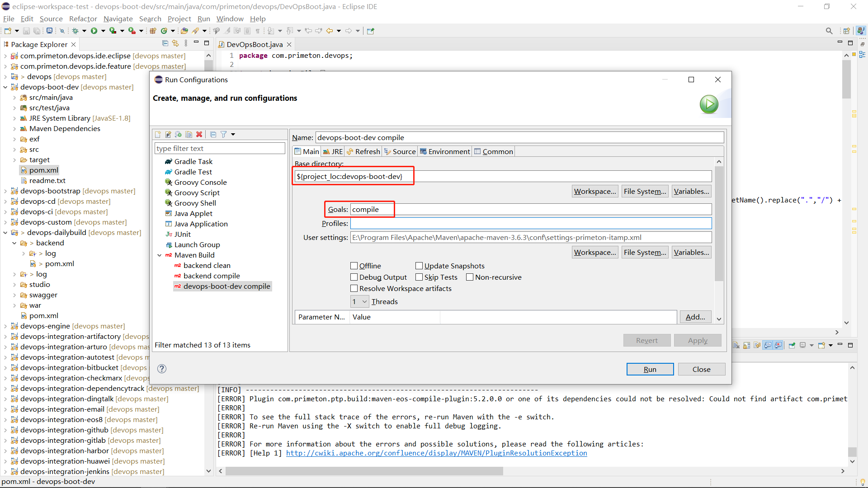Expand the devops-bootstrap project

pos(5,191)
